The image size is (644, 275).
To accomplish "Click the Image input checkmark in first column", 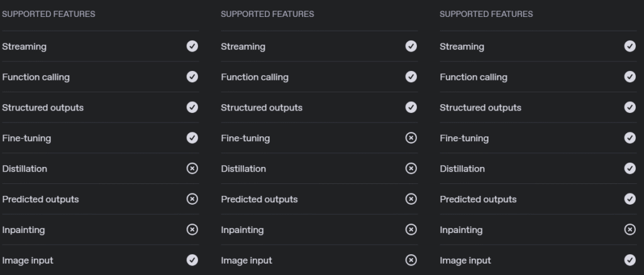I will (x=192, y=261).
